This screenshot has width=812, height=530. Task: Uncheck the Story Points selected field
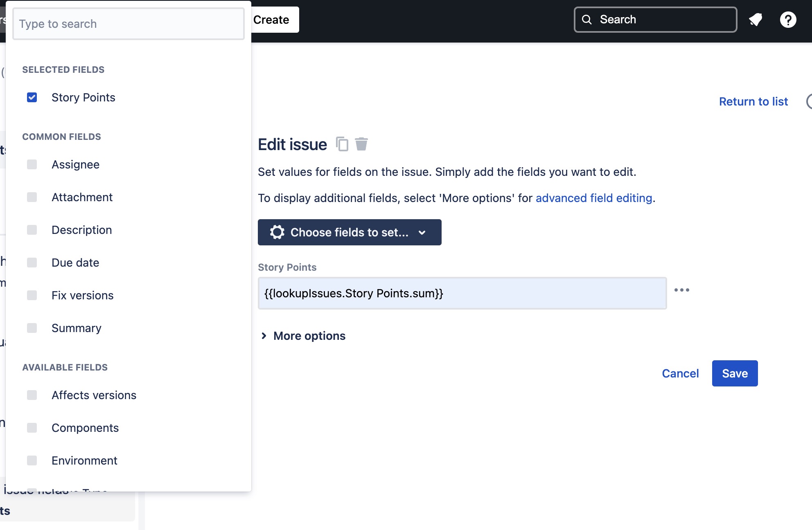[x=32, y=97]
